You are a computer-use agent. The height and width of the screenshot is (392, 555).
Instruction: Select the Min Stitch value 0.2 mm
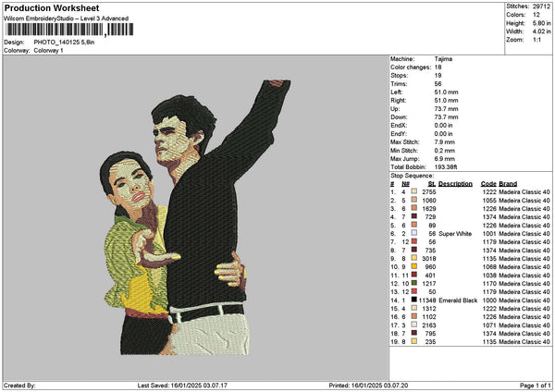click(x=445, y=151)
